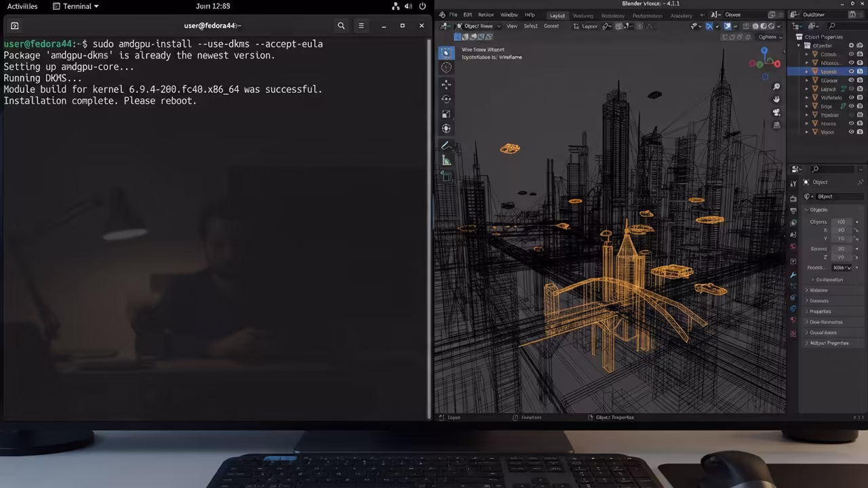Select the Select Box tool in Blender

[446, 52]
